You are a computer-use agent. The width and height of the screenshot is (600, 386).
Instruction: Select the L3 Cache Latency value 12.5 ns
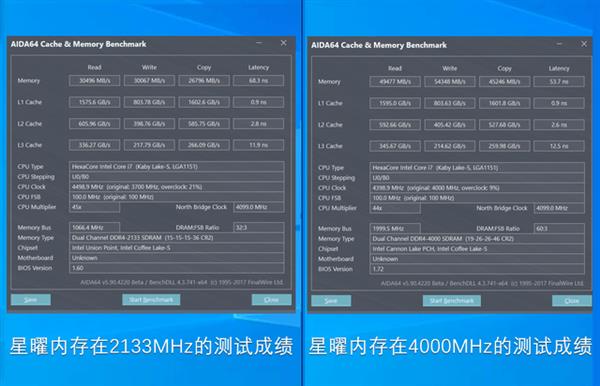[559, 146]
